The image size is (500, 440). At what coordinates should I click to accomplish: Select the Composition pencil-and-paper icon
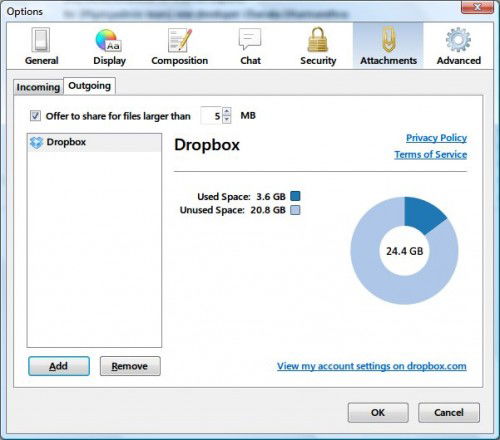point(180,40)
